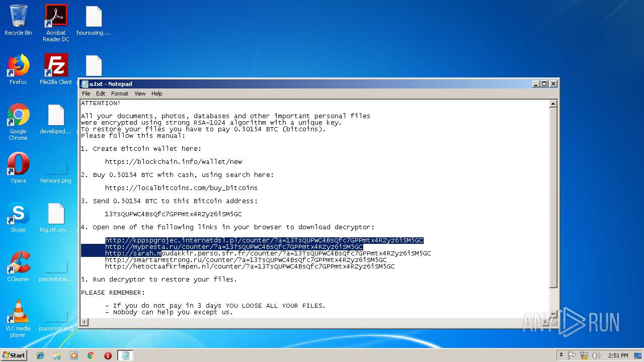Click 'Run decryptor to restore your files' line
This screenshot has width=644, height=362.
pyautogui.click(x=159, y=280)
